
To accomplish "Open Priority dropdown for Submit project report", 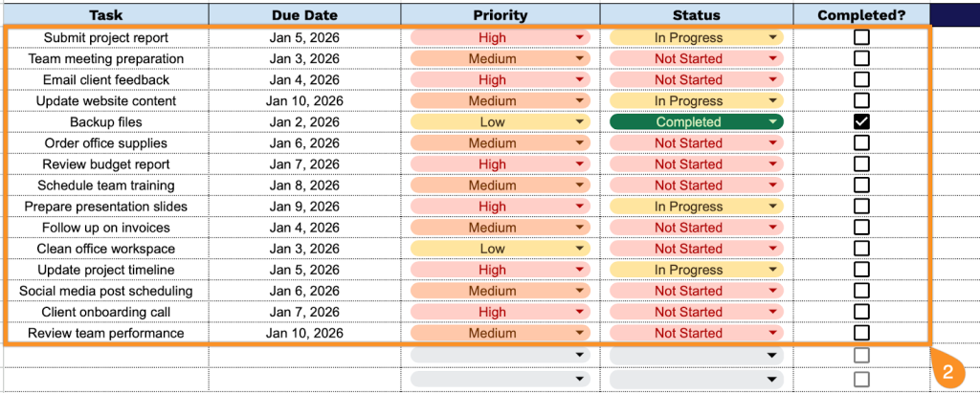I will tap(579, 37).
